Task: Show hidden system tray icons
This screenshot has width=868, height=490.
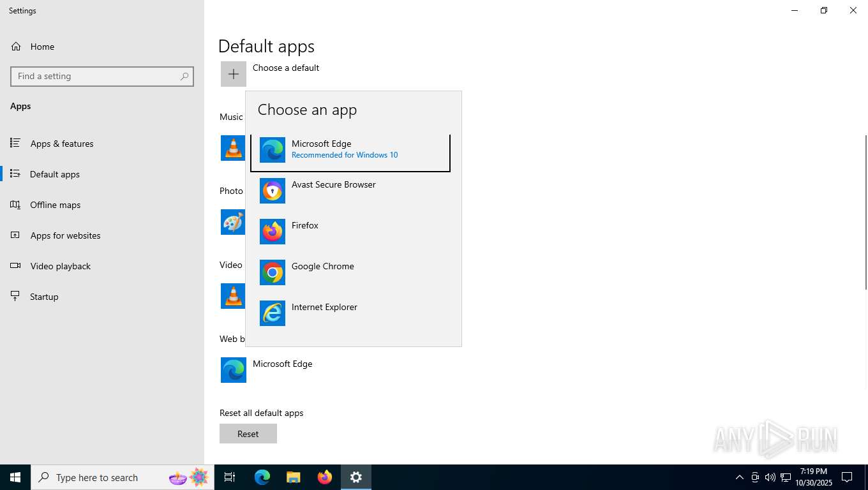Action: (x=740, y=477)
